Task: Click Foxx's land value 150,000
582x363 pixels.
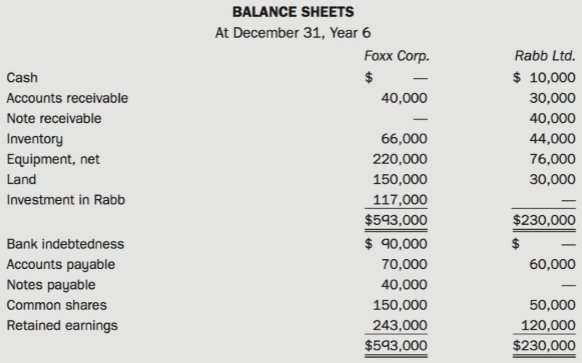Action: click(x=400, y=180)
